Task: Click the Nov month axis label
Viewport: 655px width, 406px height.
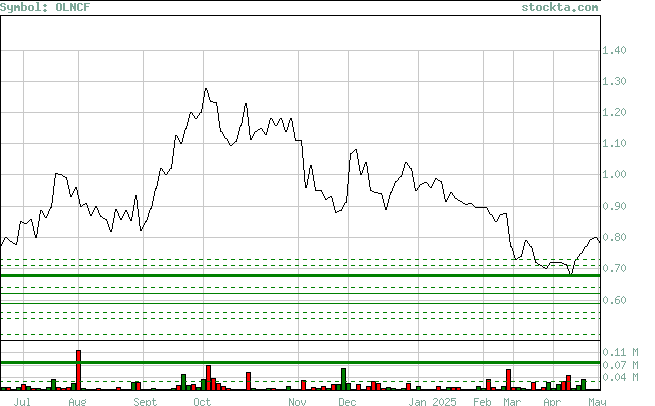Action: [297, 401]
